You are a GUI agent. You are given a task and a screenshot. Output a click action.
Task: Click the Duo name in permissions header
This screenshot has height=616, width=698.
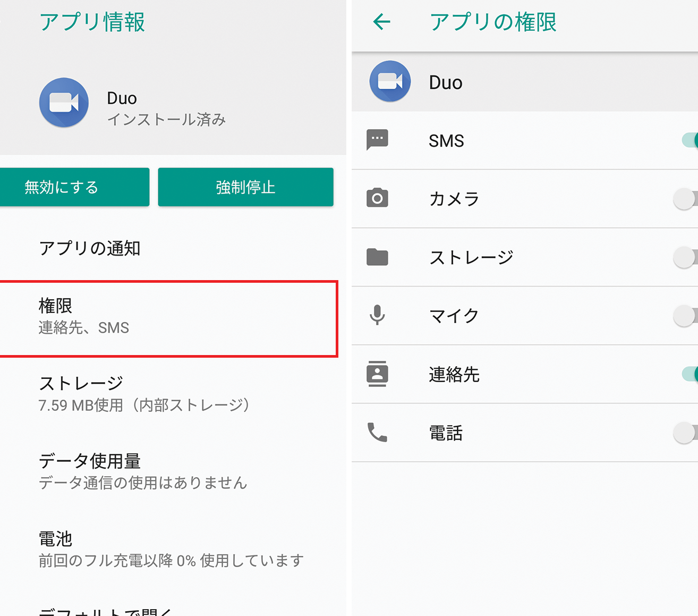446,83
